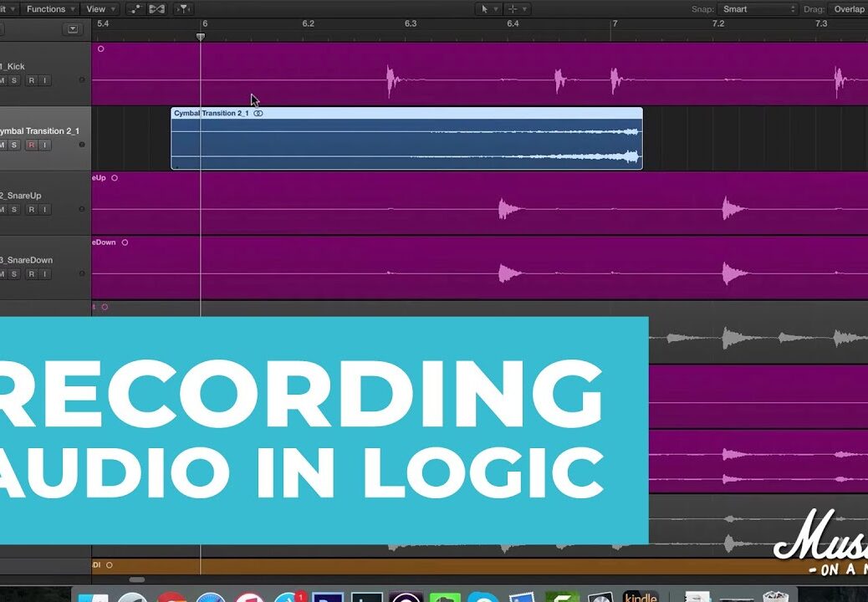The width and height of the screenshot is (868, 602).
Task: Open the View menu
Action: pos(100,9)
